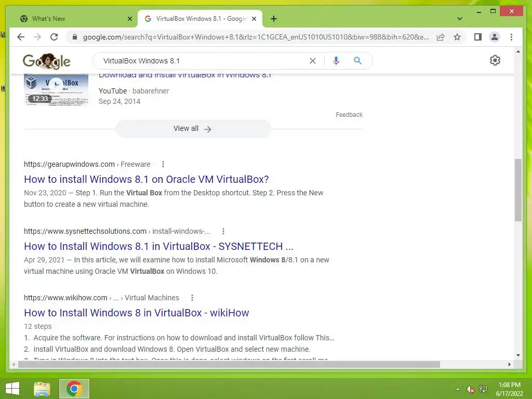Click the wikihow.com URL breadcrumb
532x399 pixels.
(x=101, y=298)
